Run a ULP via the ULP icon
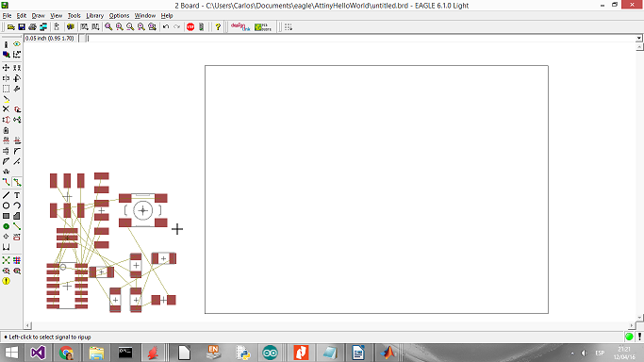The image size is (644, 362). (x=95, y=27)
